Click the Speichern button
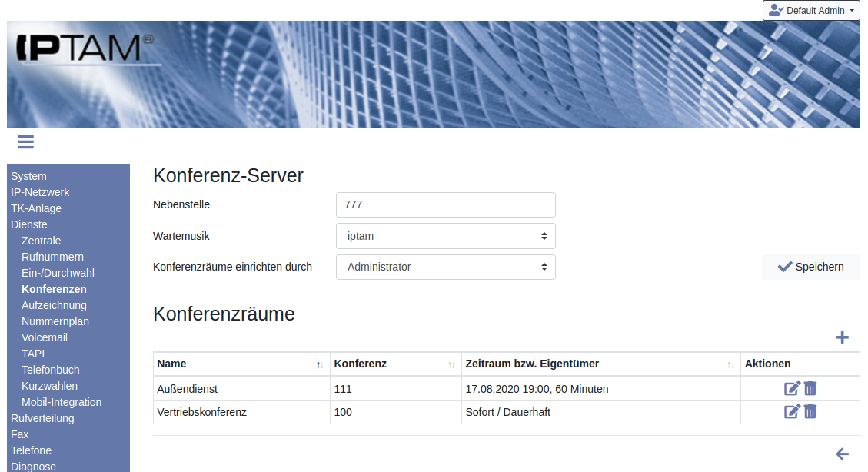 coord(810,267)
